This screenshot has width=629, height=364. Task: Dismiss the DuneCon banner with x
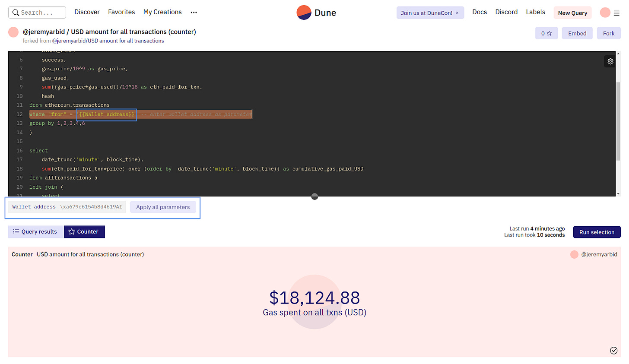(x=457, y=13)
